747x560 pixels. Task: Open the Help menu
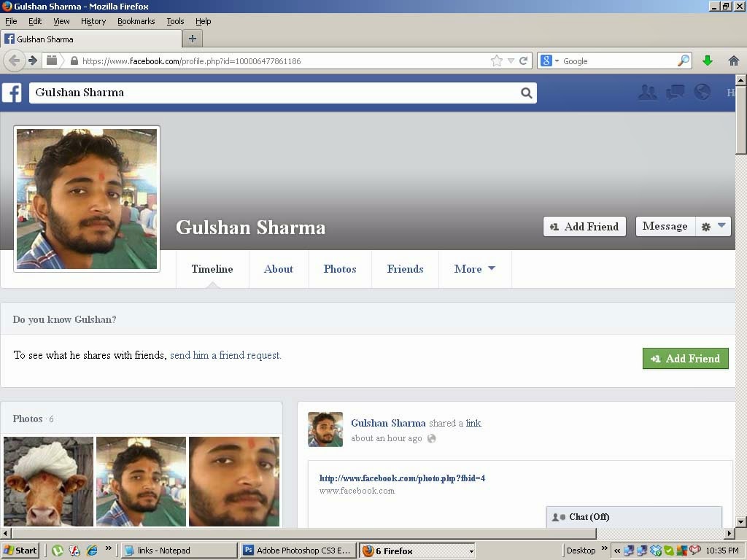pos(204,21)
